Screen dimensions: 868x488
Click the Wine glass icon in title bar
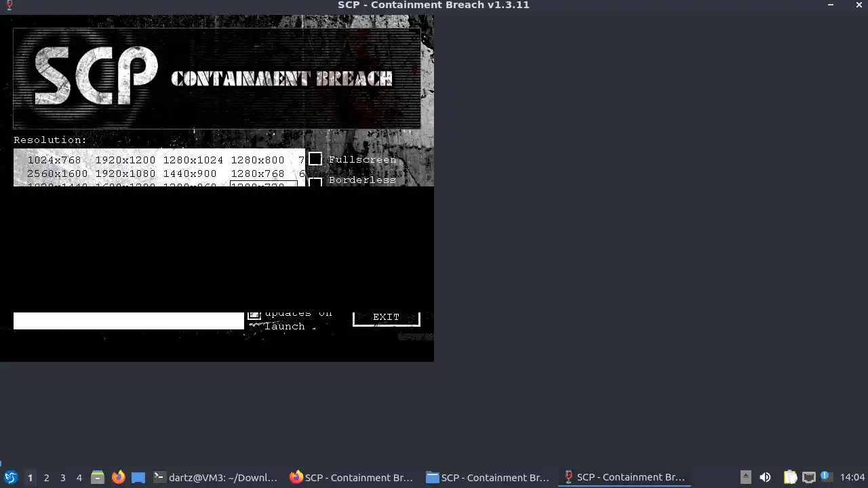[x=9, y=5]
